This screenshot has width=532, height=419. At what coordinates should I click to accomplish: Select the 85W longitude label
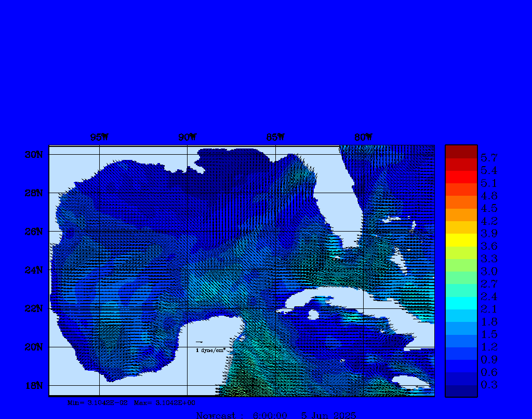(275, 137)
